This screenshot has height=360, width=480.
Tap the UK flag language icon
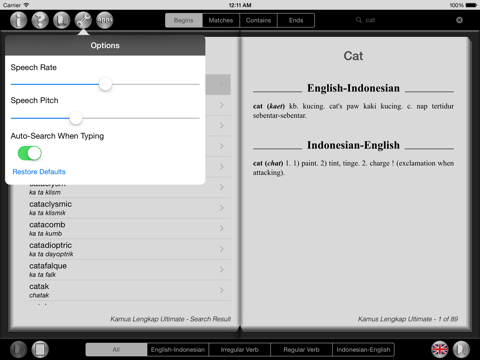coord(440,349)
